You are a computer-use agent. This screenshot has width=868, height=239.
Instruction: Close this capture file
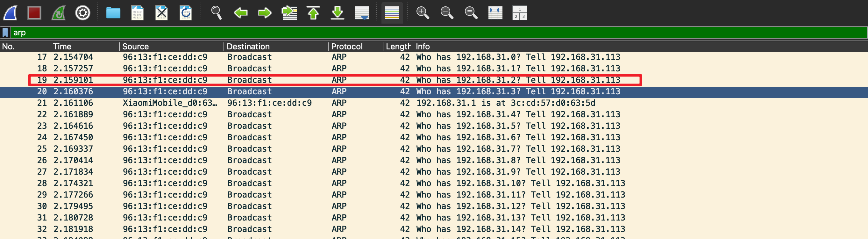click(x=161, y=13)
